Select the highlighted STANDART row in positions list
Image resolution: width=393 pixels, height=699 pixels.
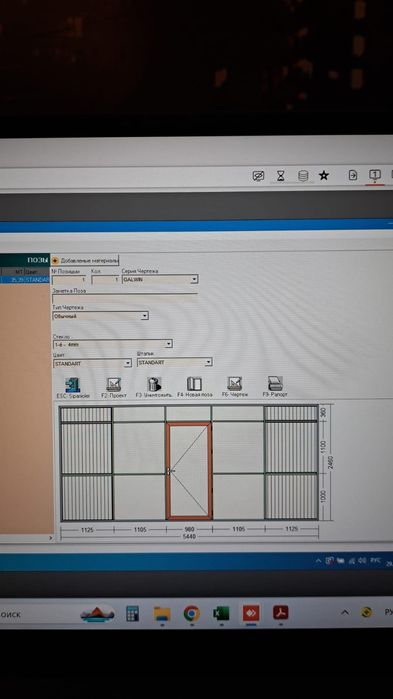tap(25, 280)
